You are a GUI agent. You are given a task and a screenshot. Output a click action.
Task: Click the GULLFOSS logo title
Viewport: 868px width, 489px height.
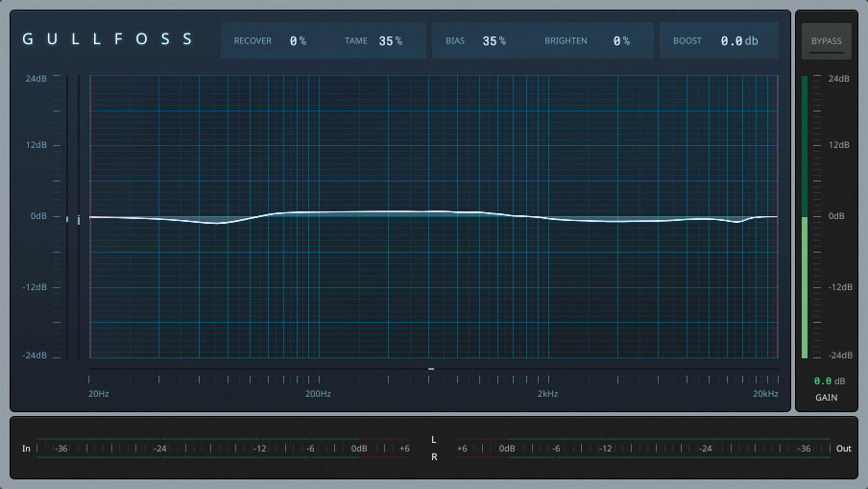(x=108, y=38)
